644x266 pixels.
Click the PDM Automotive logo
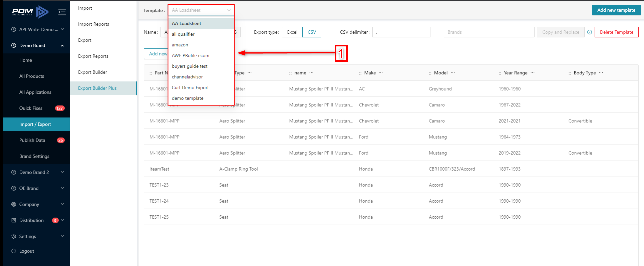[x=30, y=12]
